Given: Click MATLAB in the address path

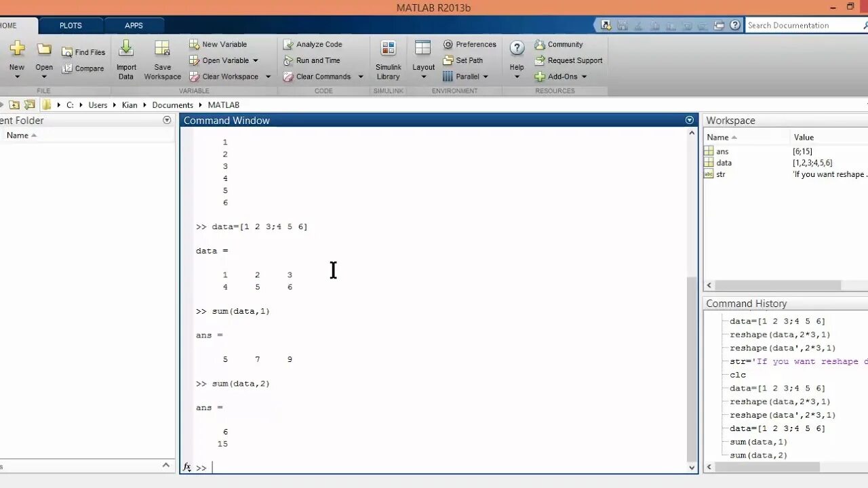Looking at the screenshot, I should (223, 105).
